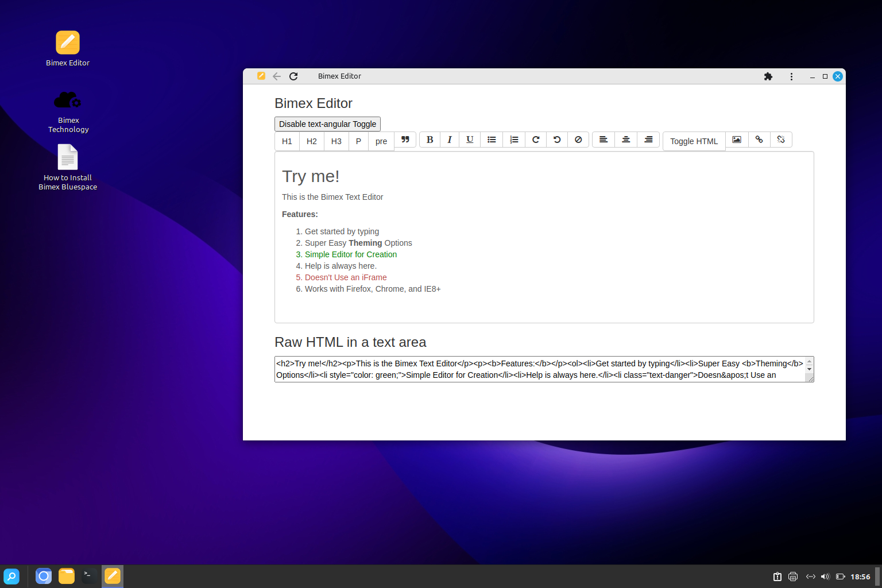Image resolution: width=882 pixels, height=588 pixels.
Task: Click the 'Try me!' heading in editor
Action: [311, 176]
